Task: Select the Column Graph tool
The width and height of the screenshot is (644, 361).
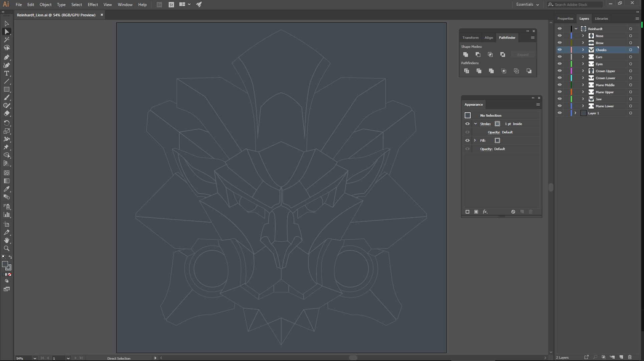Action: 7,215
